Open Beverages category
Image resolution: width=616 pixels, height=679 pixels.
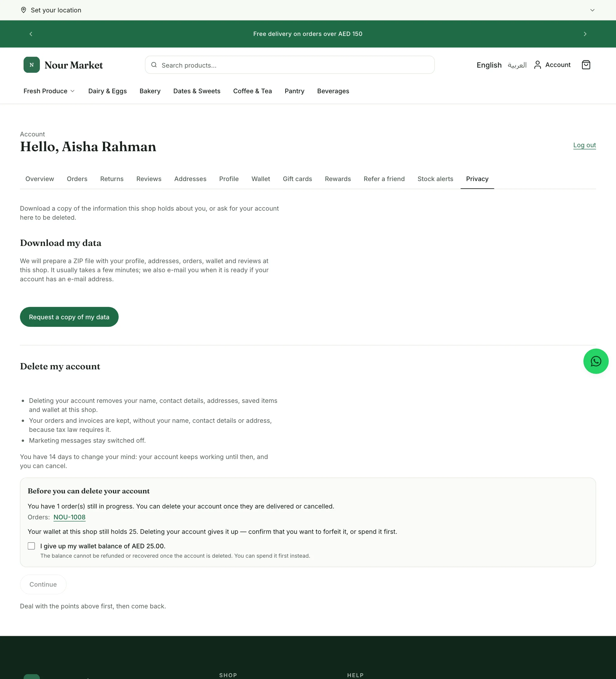point(333,91)
